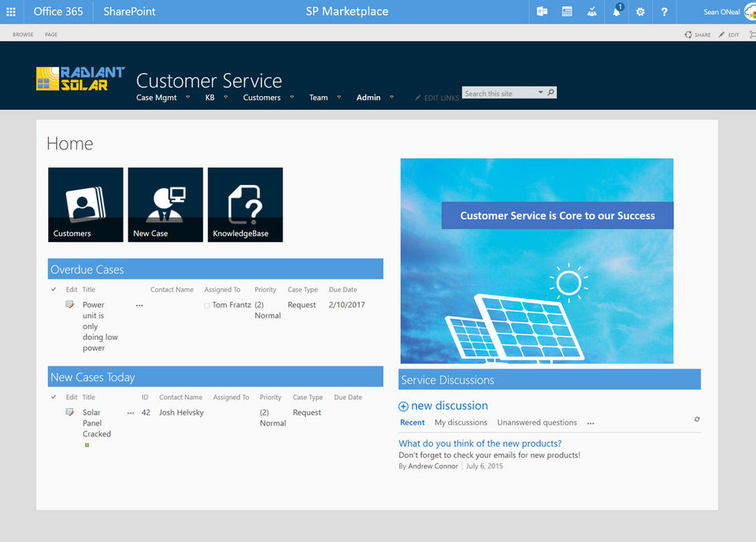This screenshot has height=542, width=756.
Task: Sort by ID column in New Cases Today
Action: 145,397
